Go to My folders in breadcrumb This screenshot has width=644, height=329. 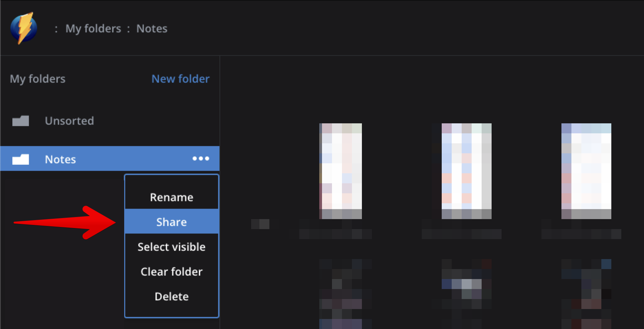point(93,29)
